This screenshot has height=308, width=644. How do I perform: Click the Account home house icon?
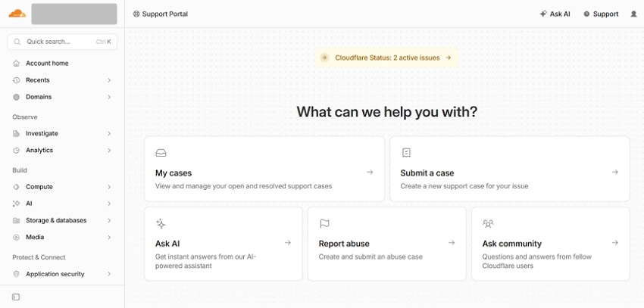click(x=17, y=63)
